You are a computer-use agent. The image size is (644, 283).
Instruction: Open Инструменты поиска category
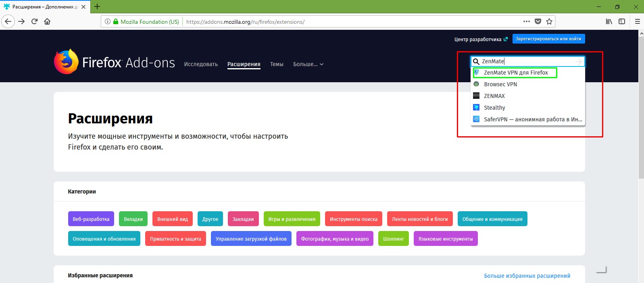tap(354, 219)
